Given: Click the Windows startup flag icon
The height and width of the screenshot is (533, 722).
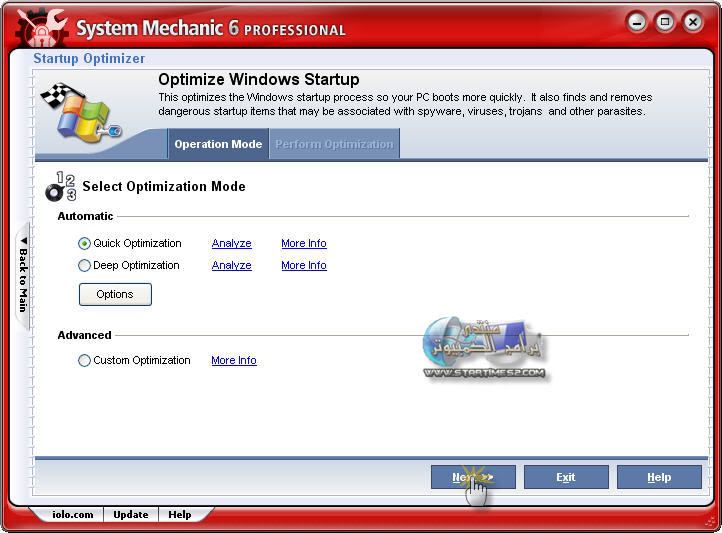Looking at the screenshot, I should coord(81,113).
